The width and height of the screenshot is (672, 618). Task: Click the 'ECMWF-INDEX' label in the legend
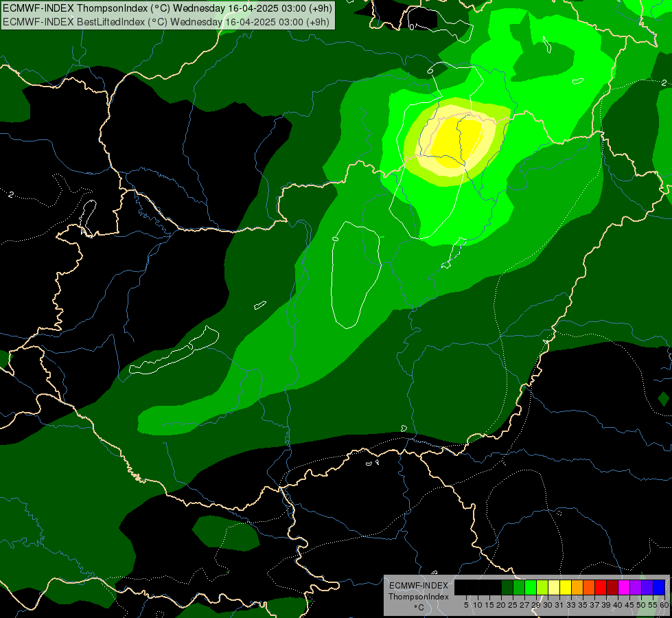[x=419, y=586]
